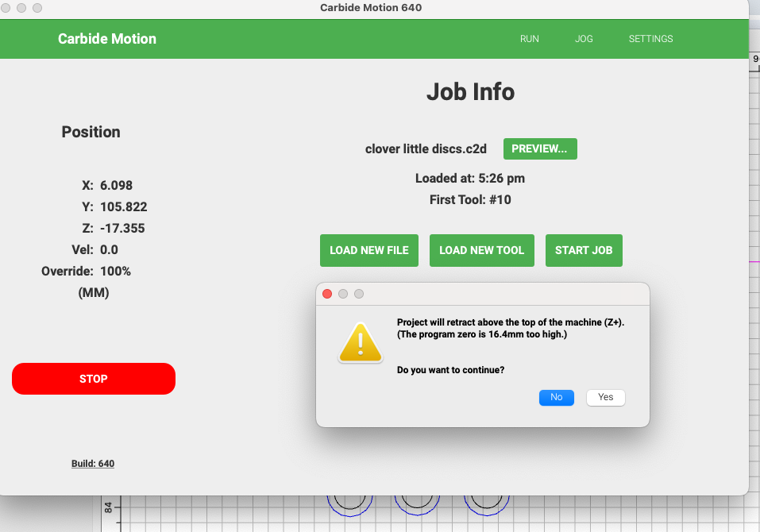Click the Carbide Motion logo text
Screen dimensions: 760x532
107,39
